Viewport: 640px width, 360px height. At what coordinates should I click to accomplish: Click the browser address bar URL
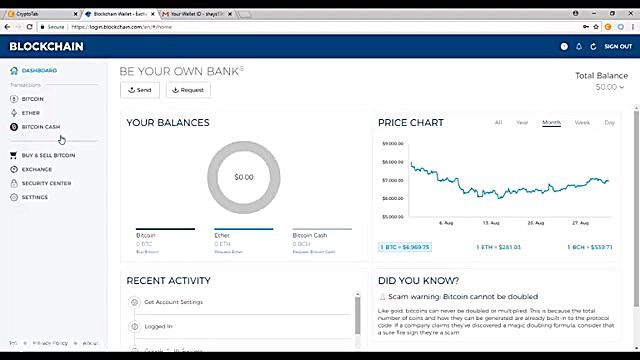point(122,27)
